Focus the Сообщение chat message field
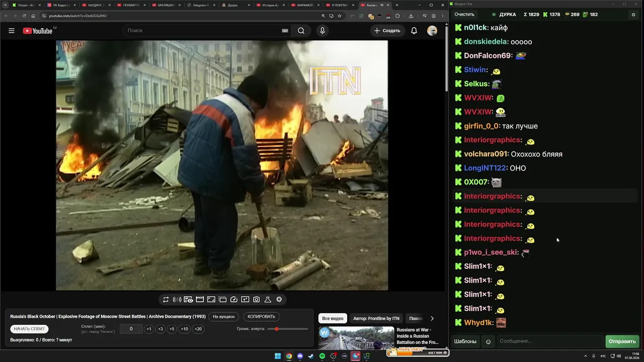 click(x=549, y=341)
